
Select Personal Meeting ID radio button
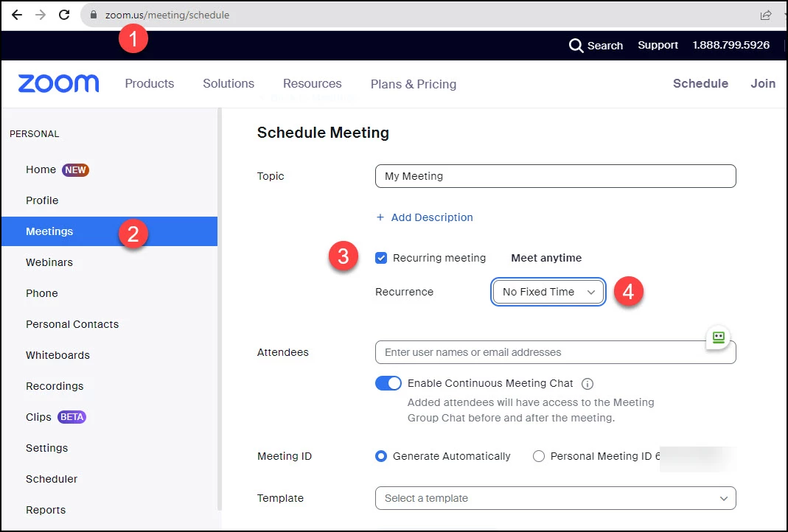click(x=539, y=456)
